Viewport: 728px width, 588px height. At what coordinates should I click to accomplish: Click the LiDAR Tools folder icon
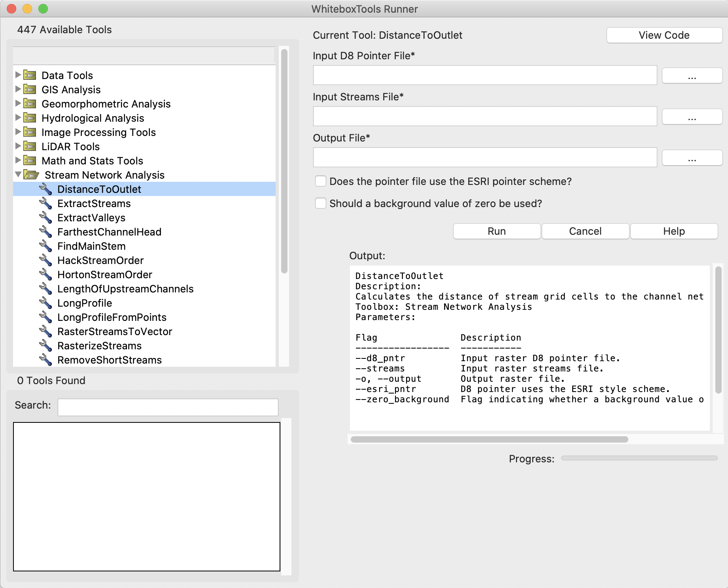[30, 146]
